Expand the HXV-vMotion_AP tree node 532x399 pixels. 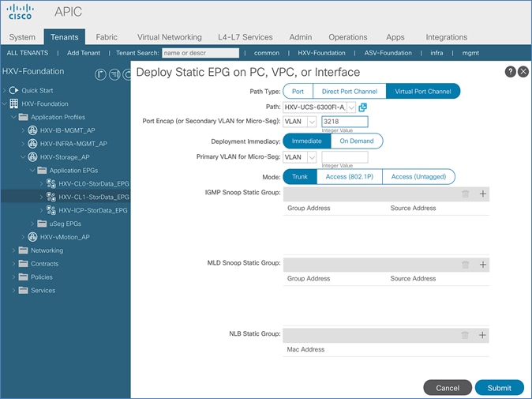pos(23,237)
